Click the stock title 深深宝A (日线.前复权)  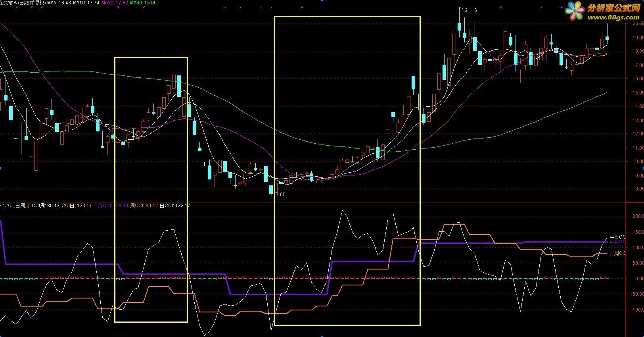coord(23,3)
